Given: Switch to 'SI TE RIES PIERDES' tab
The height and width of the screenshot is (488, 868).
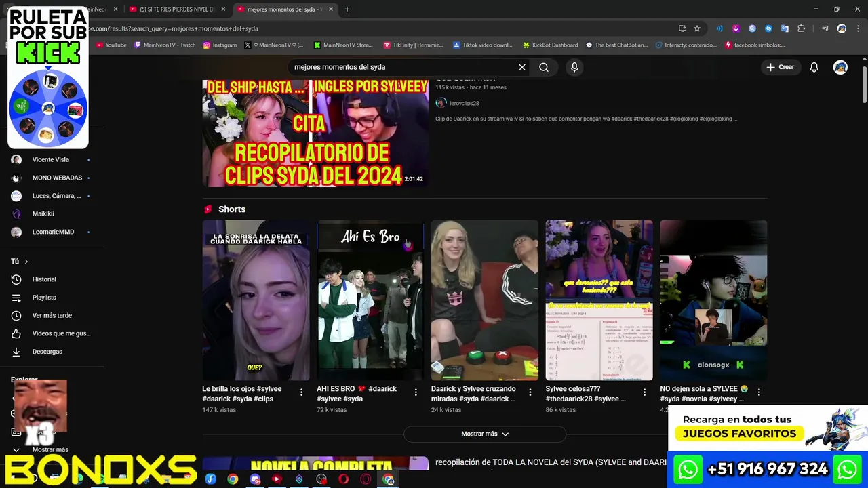Looking at the screenshot, I should tap(176, 9).
